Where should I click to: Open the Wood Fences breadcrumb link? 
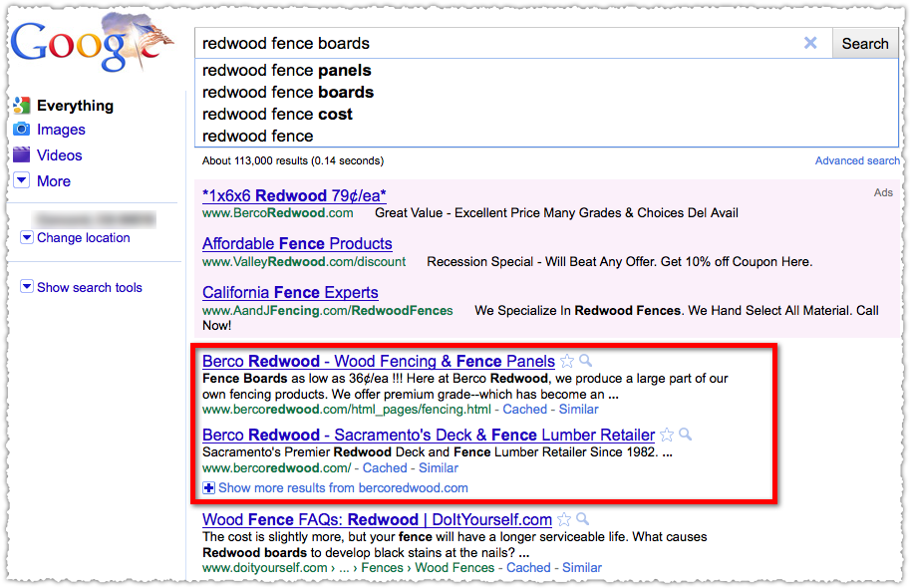coord(455,568)
